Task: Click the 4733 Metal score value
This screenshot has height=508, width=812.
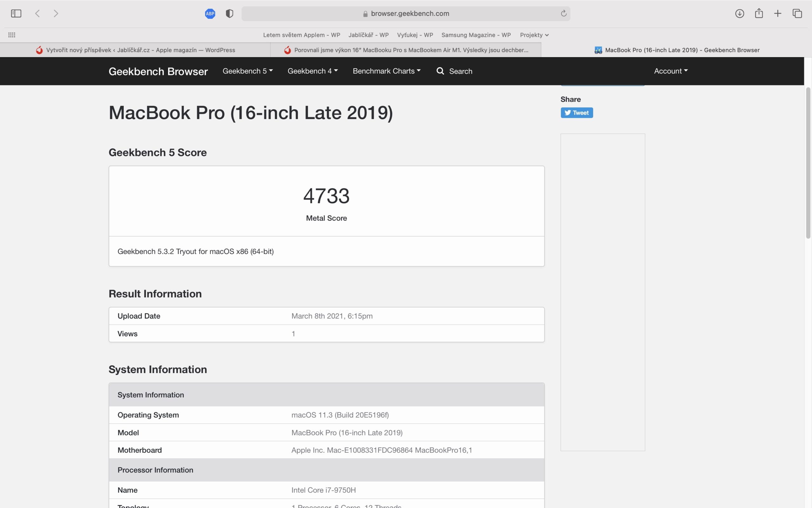Action: [x=326, y=196]
